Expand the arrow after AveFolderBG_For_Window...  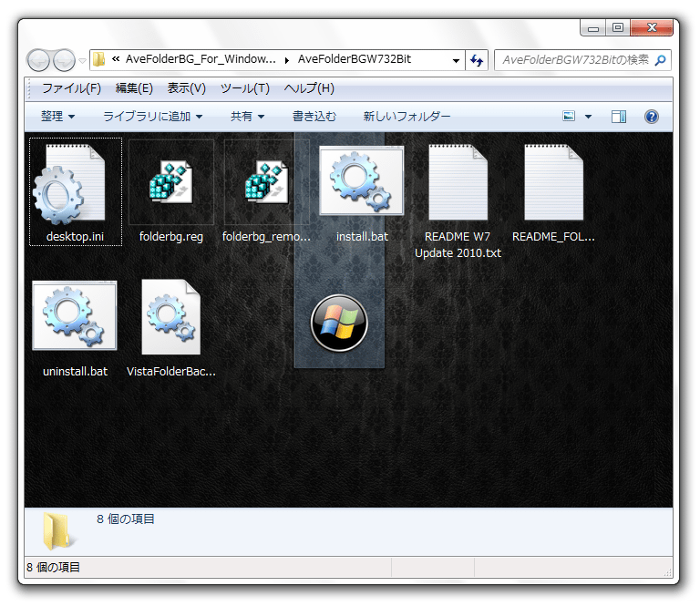click(x=287, y=60)
